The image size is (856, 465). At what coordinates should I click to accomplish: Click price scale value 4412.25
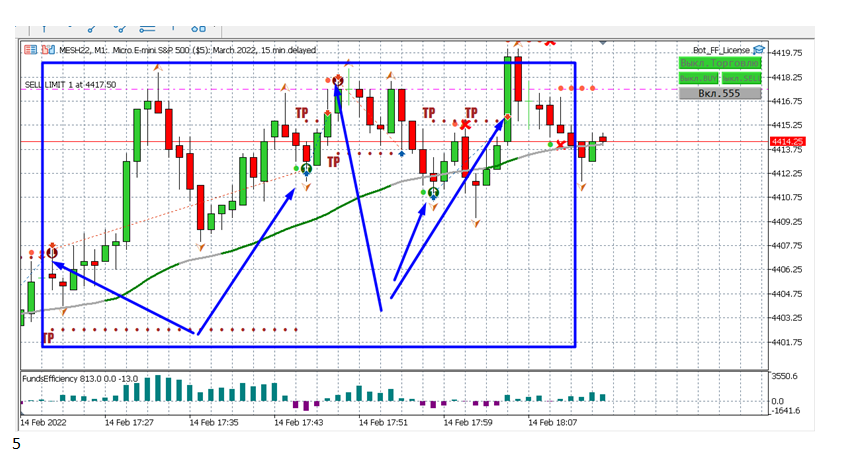point(786,174)
